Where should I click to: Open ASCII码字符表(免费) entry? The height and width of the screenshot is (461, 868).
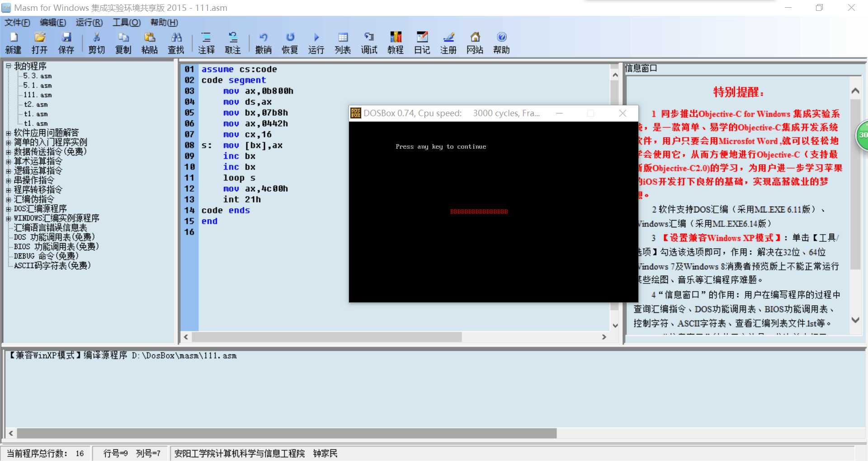[52, 266]
